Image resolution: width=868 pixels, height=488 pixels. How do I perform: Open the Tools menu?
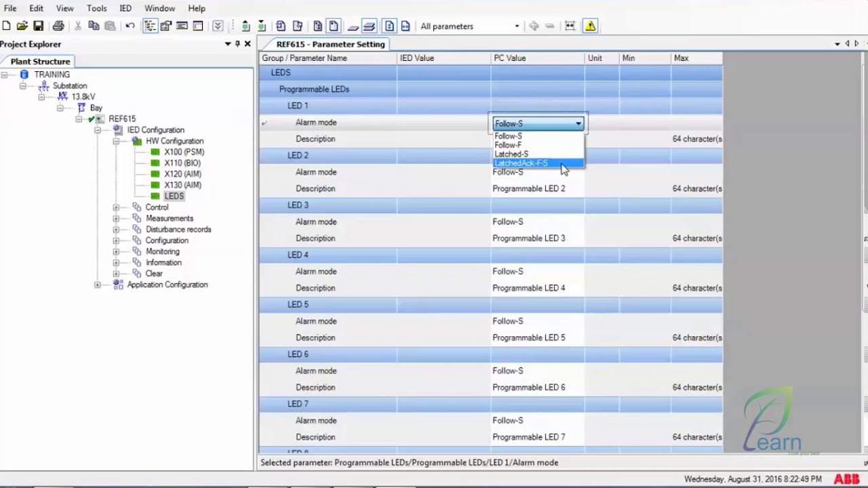coord(97,8)
